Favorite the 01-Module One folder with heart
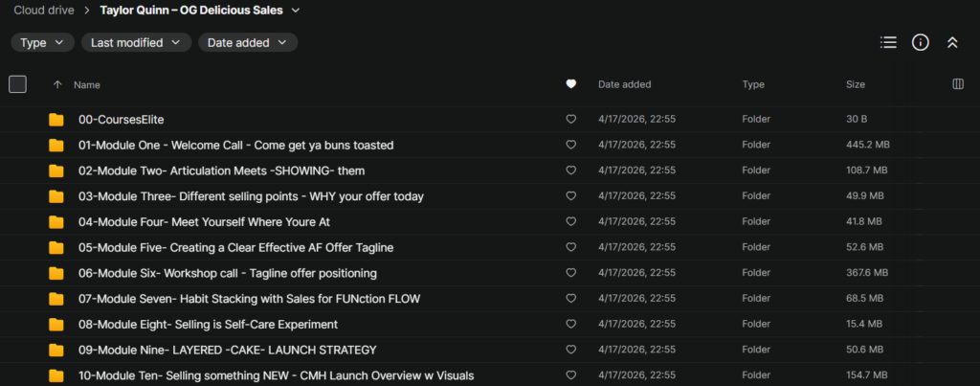980x386 pixels. [571, 145]
